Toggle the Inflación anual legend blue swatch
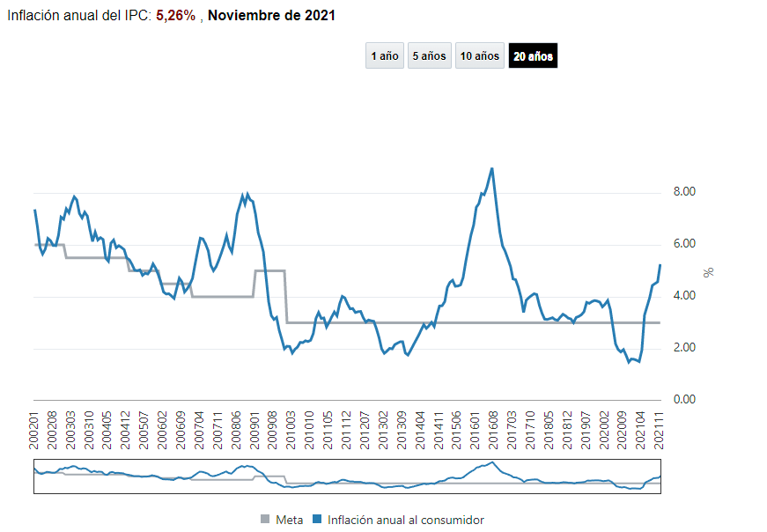This screenshot has width=767, height=532. tap(317, 519)
